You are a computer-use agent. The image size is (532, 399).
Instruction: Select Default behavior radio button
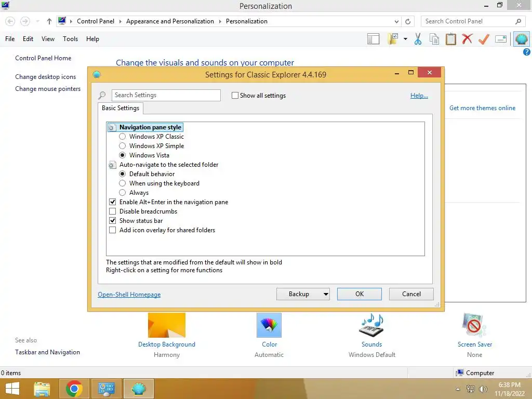[122, 174]
